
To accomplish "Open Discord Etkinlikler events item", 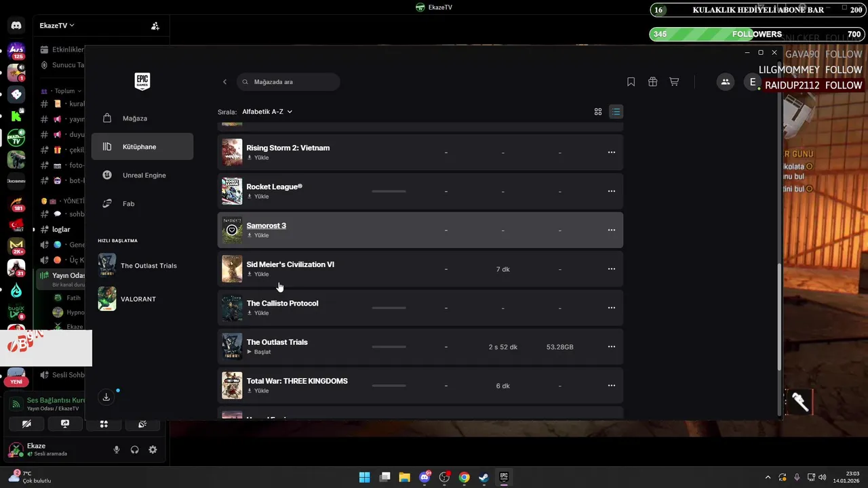I will 62,49.
